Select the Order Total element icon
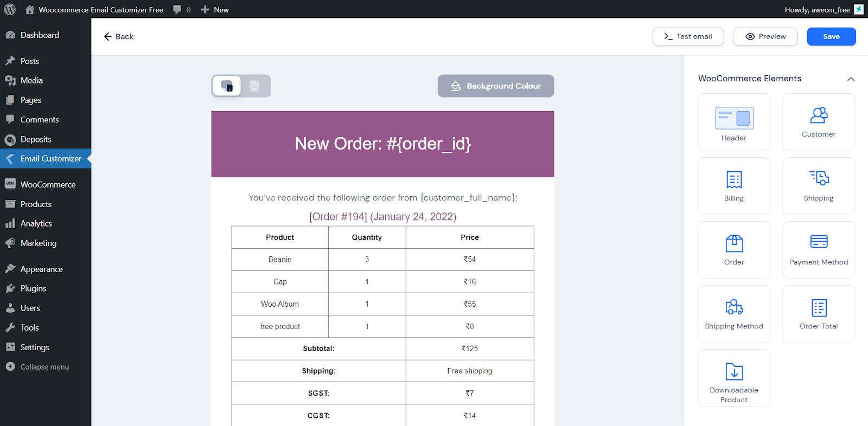The image size is (868, 426). 819,307
